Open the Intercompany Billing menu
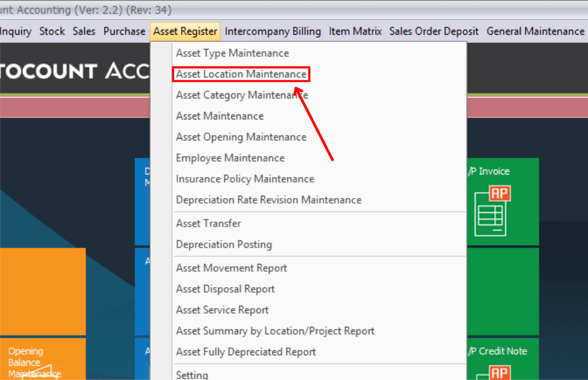This screenshot has width=588, height=380. (273, 31)
